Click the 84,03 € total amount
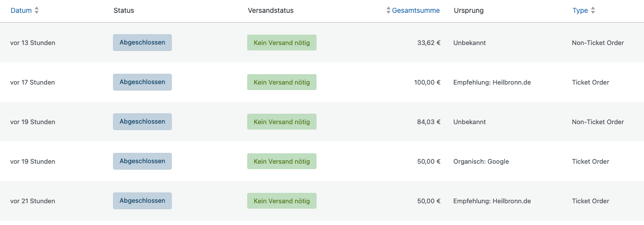Screen dimensions: 644x225 tap(429, 122)
